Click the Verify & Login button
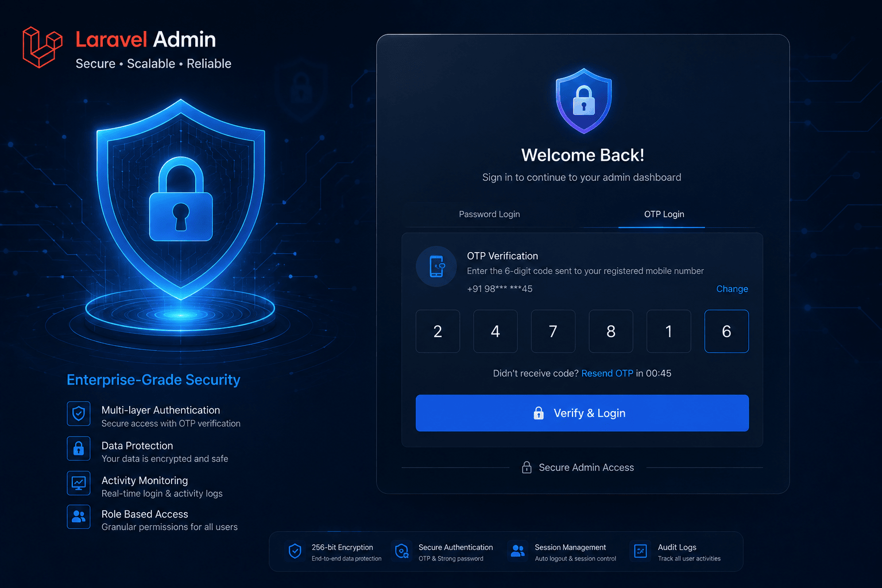The width and height of the screenshot is (882, 588). pyautogui.click(x=582, y=413)
